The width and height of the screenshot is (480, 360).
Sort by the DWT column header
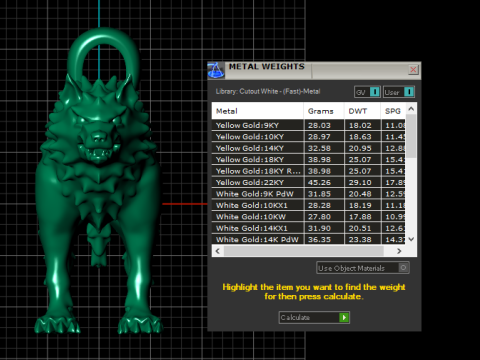pos(362,111)
